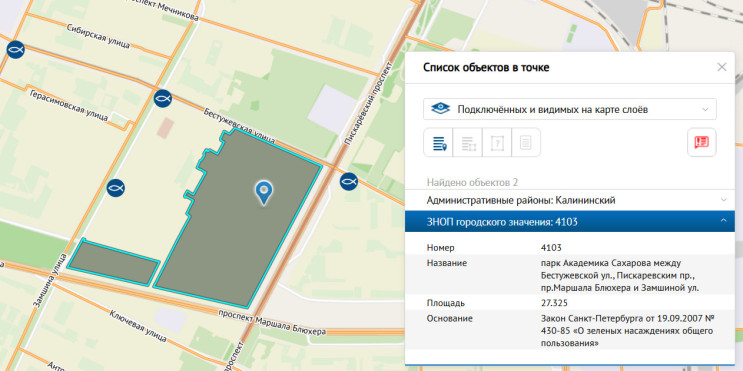Click the small highlighted plot near Замшина улица

(x=114, y=262)
